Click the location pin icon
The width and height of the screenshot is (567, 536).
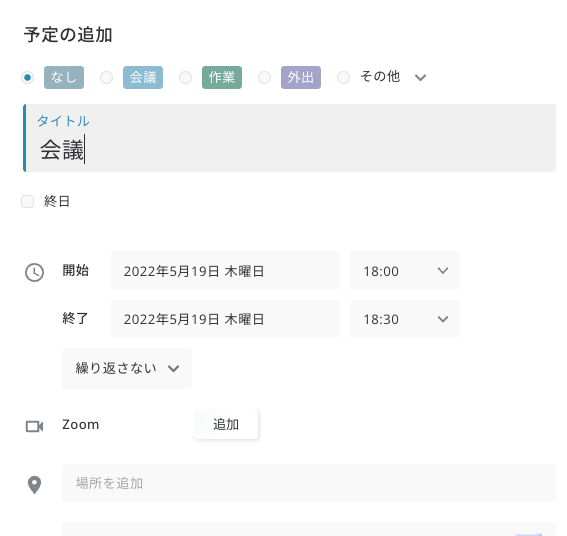[34, 485]
